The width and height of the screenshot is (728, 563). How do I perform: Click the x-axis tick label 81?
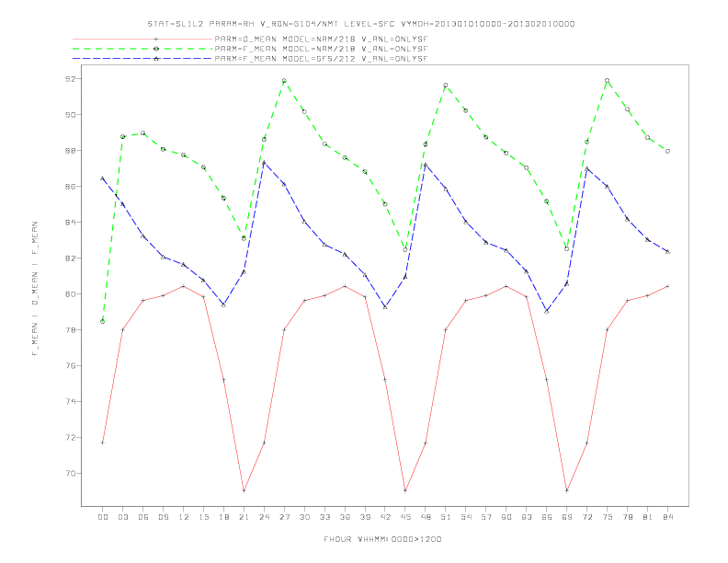[x=648, y=517]
